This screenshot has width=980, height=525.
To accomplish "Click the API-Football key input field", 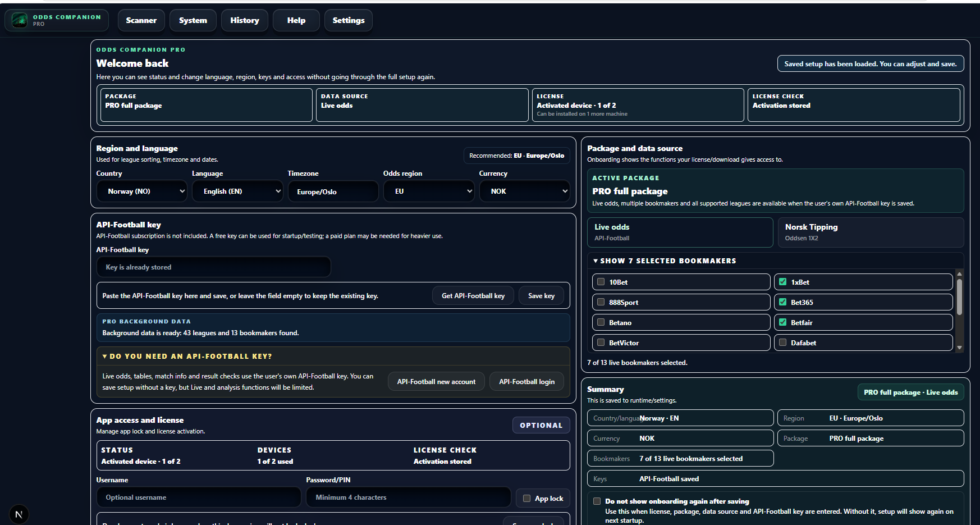I will pos(214,267).
